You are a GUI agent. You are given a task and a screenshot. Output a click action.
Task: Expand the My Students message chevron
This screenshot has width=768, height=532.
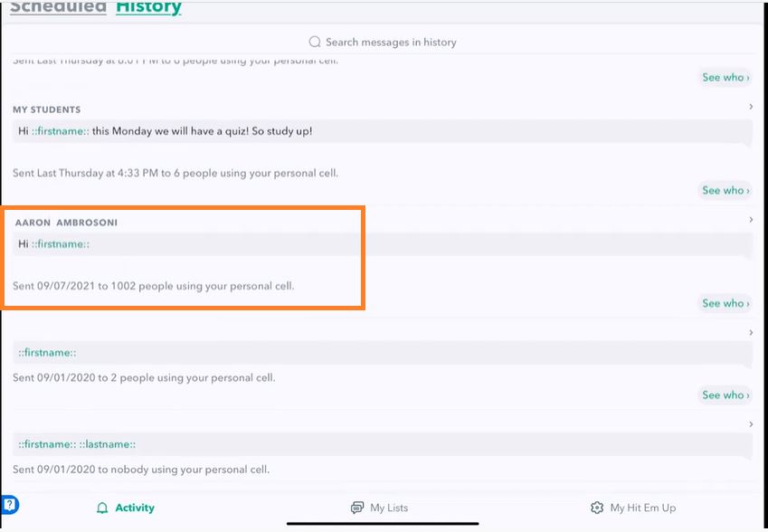[x=751, y=106]
